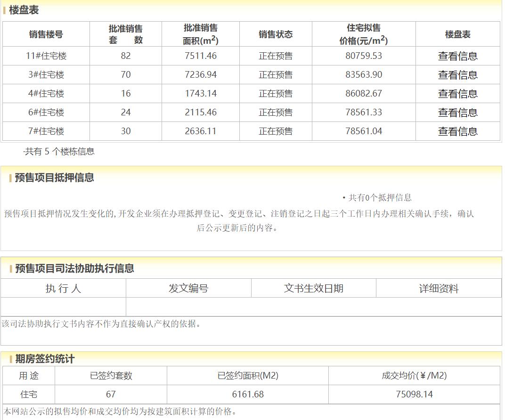Click the 已签约套数 column header
505x420 pixels.
pos(111,376)
